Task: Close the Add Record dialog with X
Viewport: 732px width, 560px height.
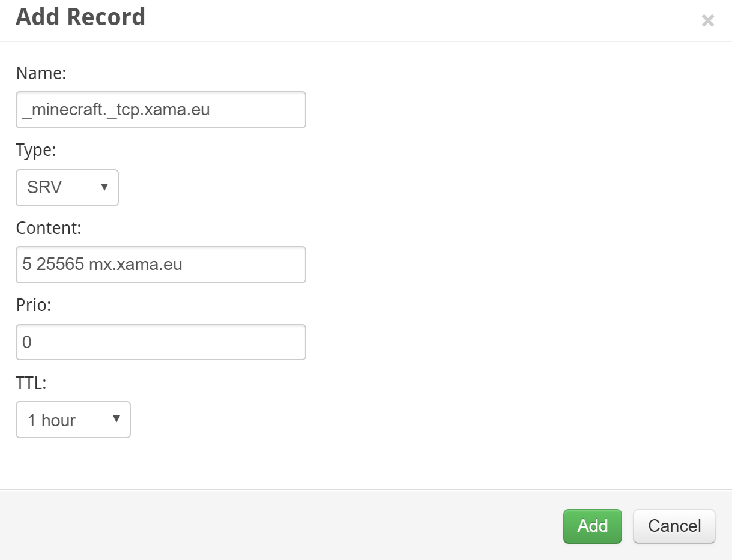Action: 708,21
